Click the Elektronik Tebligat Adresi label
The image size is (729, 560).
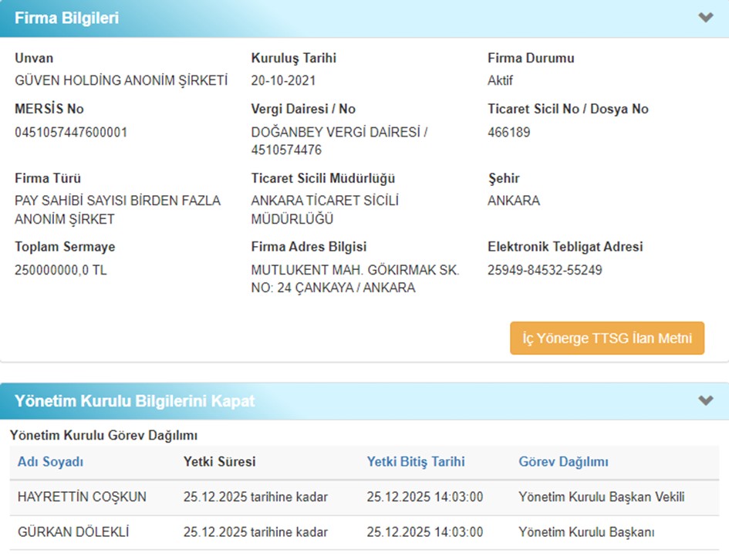565,247
